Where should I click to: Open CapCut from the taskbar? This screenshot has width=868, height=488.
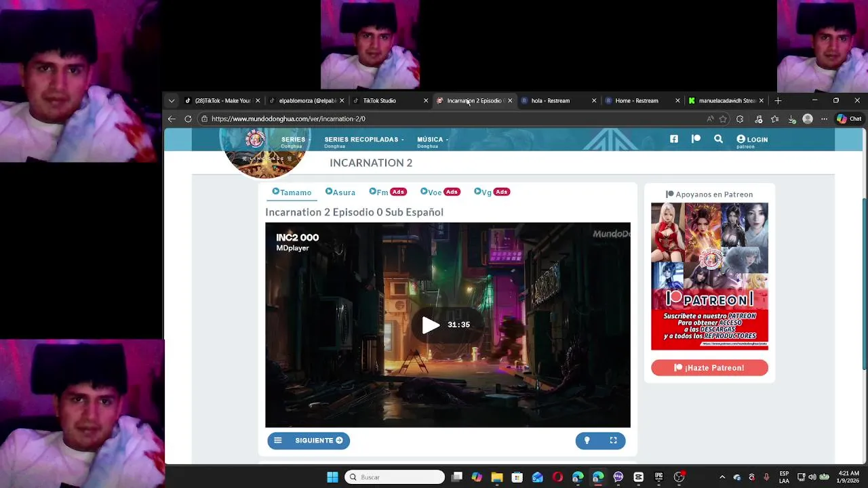click(638, 477)
